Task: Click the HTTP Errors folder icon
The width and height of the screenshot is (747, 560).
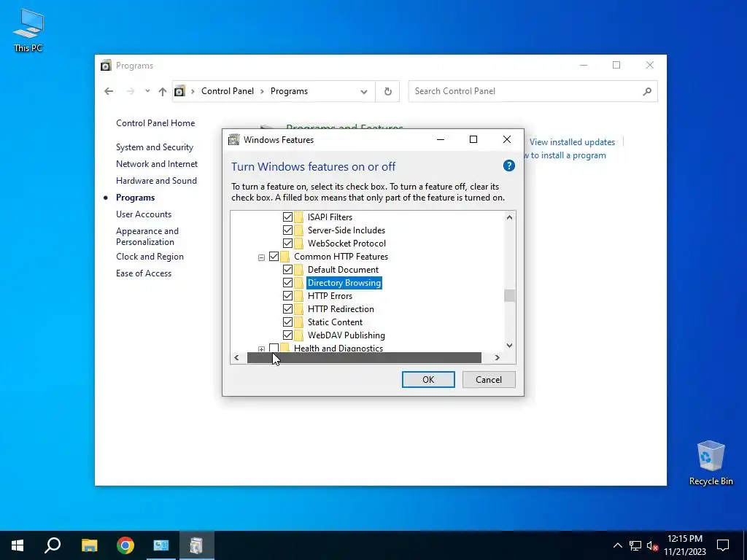Action: 298,296
